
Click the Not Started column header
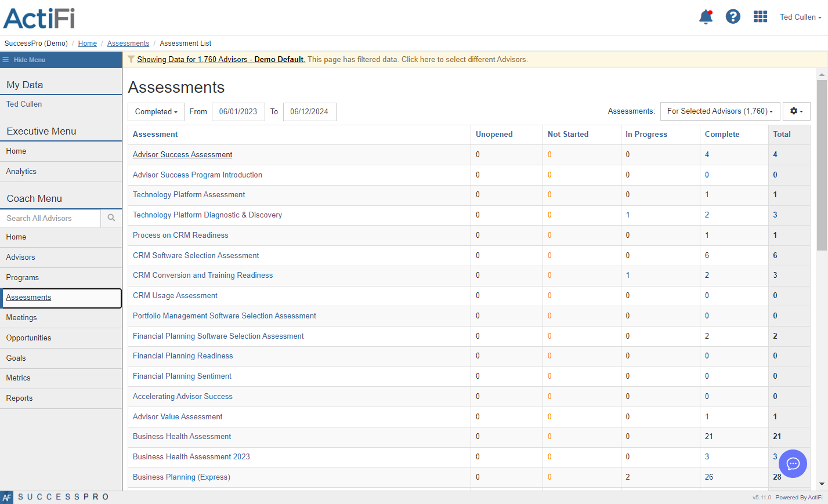click(568, 135)
